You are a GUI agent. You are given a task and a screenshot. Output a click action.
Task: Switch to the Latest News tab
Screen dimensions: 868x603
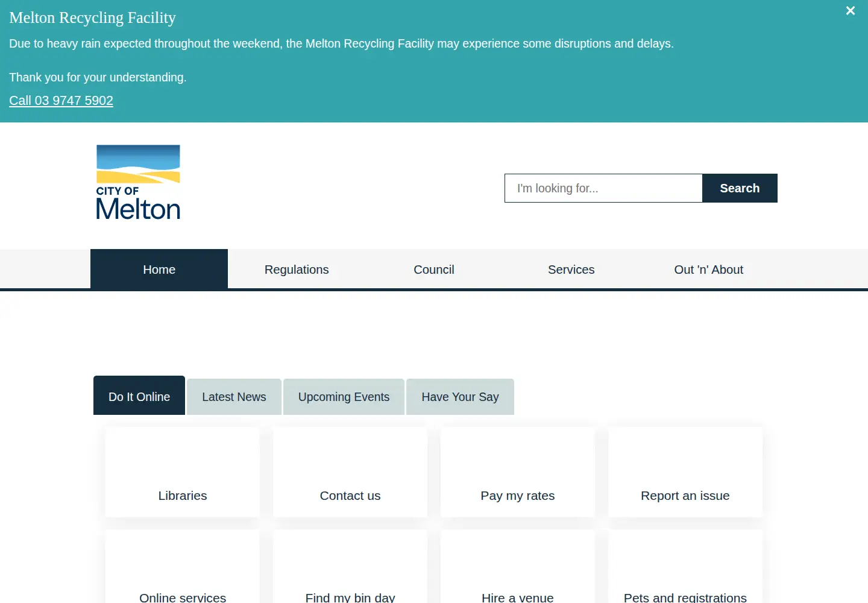click(234, 397)
